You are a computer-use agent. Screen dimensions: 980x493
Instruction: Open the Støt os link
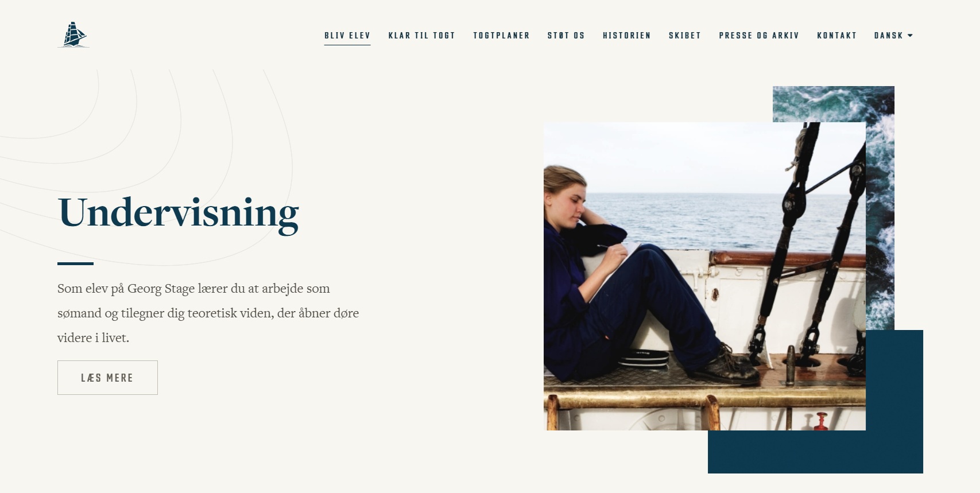(566, 36)
